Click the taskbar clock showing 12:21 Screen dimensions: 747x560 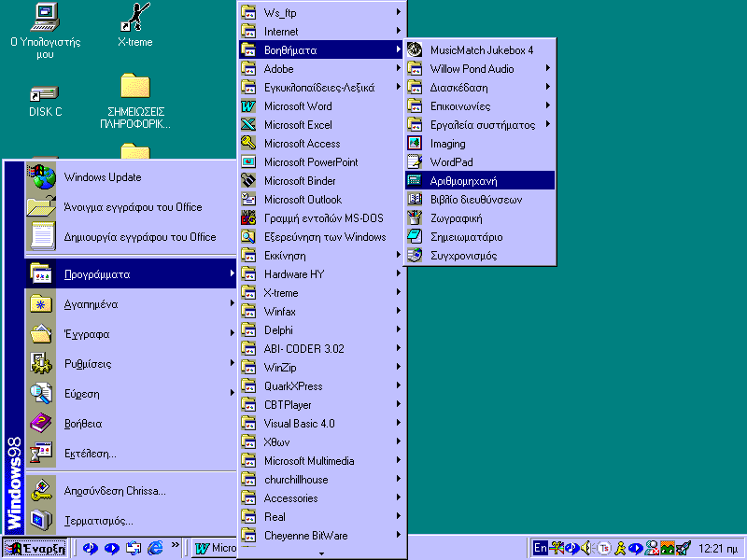coord(717,548)
